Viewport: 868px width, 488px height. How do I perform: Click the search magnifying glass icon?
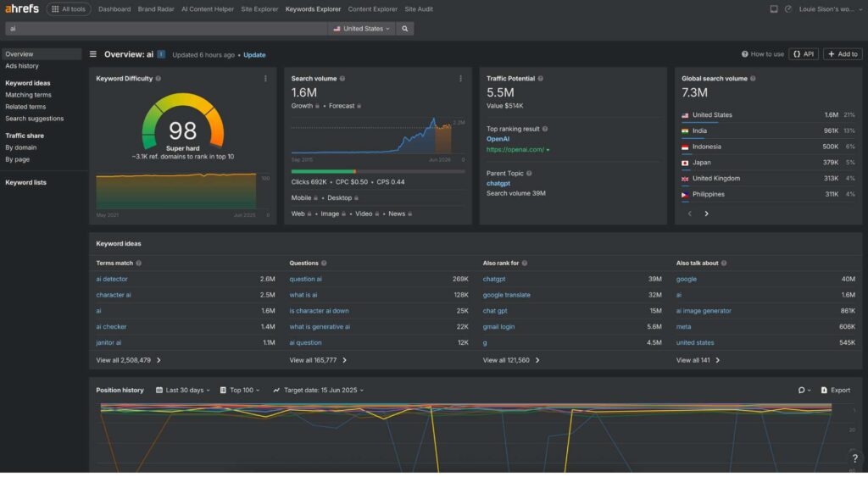click(404, 28)
